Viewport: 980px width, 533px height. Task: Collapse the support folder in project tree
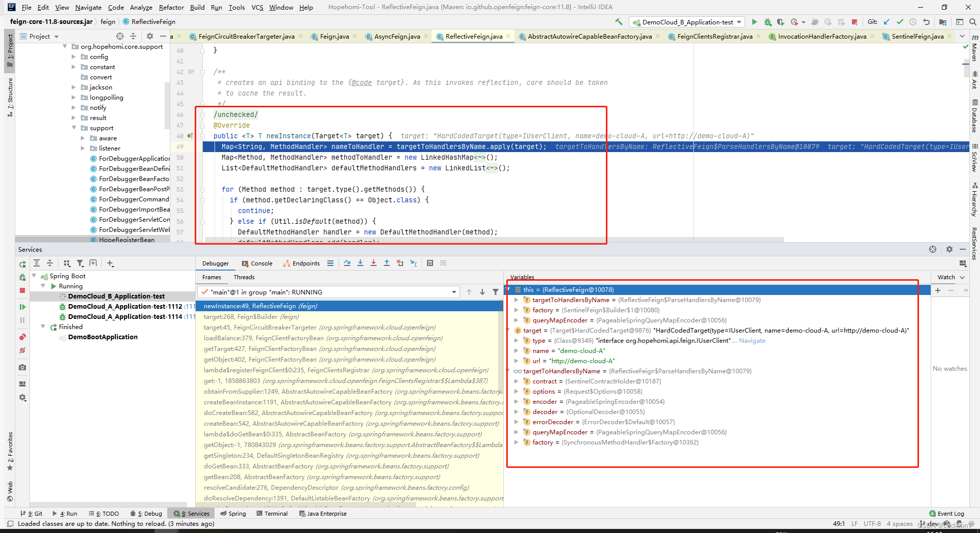point(74,128)
